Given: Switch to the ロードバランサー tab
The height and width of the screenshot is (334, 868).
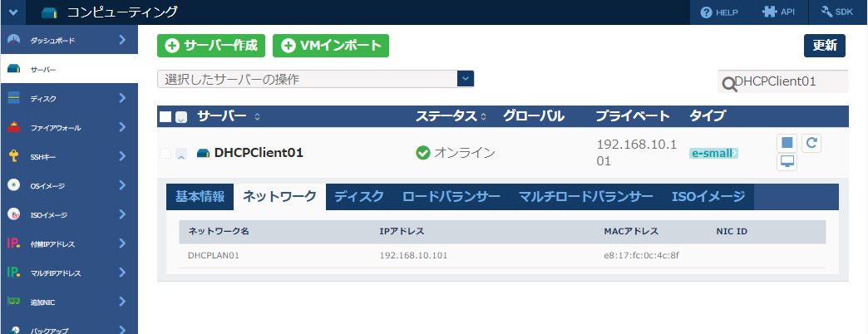Looking at the screenshot, I should 451,197.
